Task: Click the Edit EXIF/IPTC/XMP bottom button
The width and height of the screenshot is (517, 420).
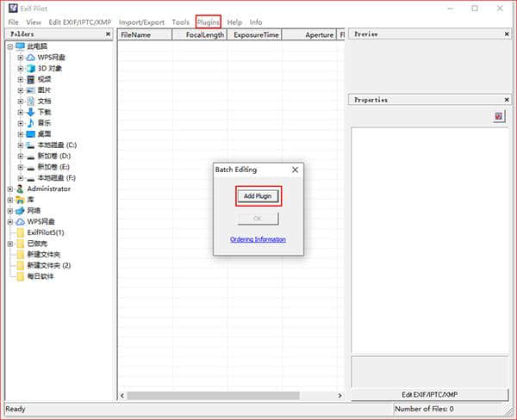Action: 430,394
